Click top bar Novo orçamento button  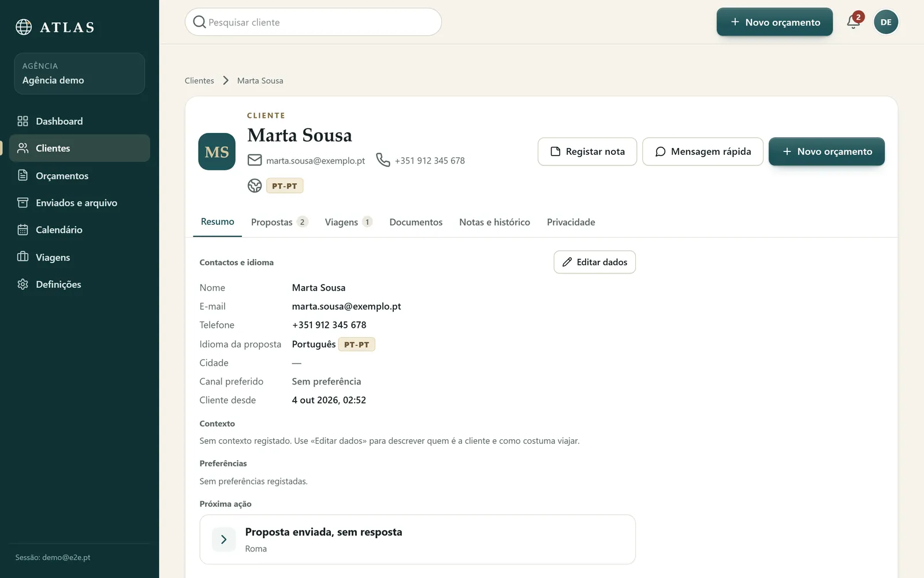pyautogui.click(x=774, y=22)
